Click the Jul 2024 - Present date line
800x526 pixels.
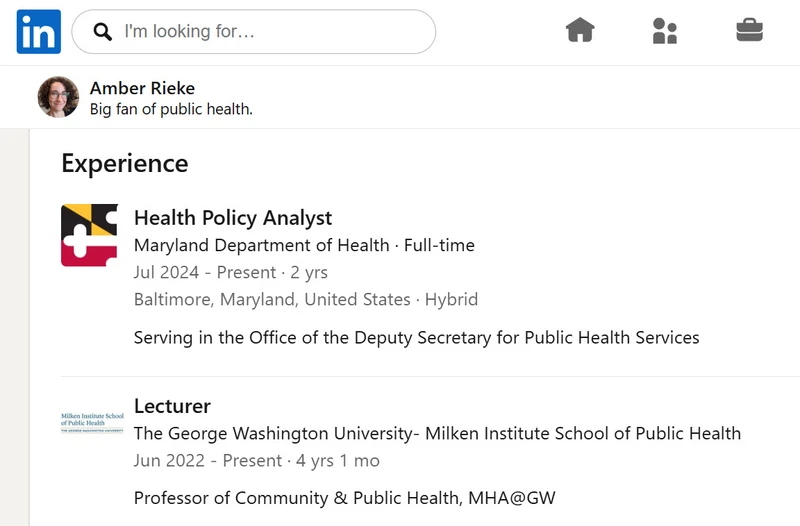pyautogui.click(x=231, y=272)
